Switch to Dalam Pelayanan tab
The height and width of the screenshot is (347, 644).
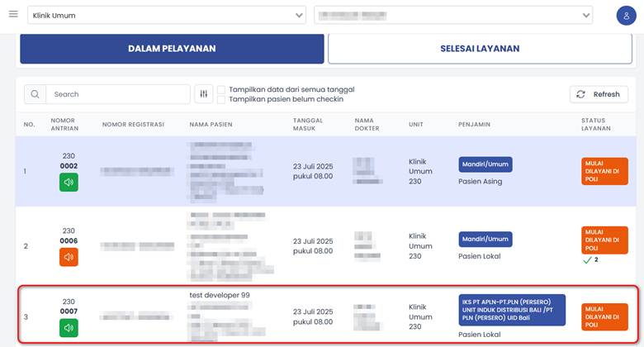point(172,49)
